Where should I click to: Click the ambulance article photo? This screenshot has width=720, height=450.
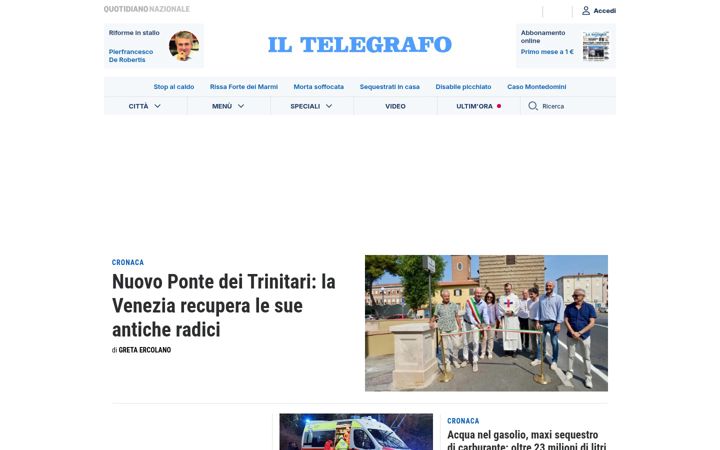(356, 432)
